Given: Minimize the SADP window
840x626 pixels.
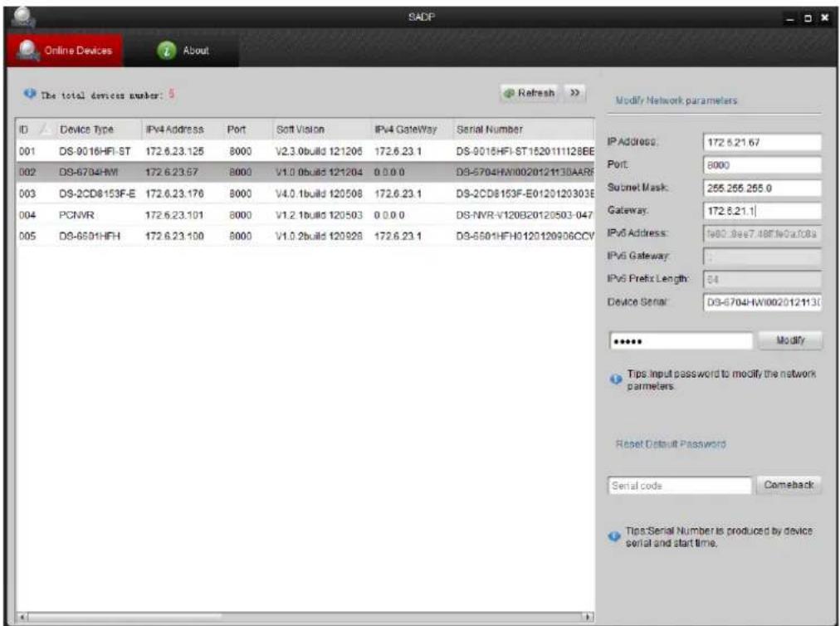Looking at the screenshot, I should click(x=790, y=18).
